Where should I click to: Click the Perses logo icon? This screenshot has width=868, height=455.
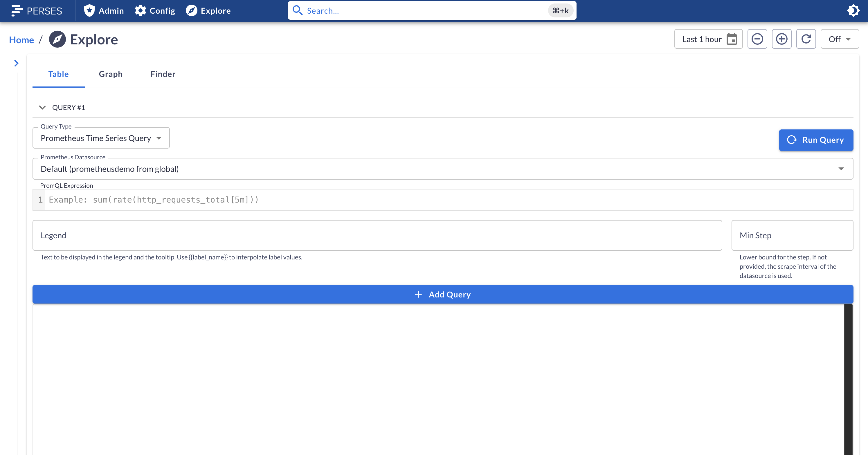pyautogui.click(x=17, y=11)
